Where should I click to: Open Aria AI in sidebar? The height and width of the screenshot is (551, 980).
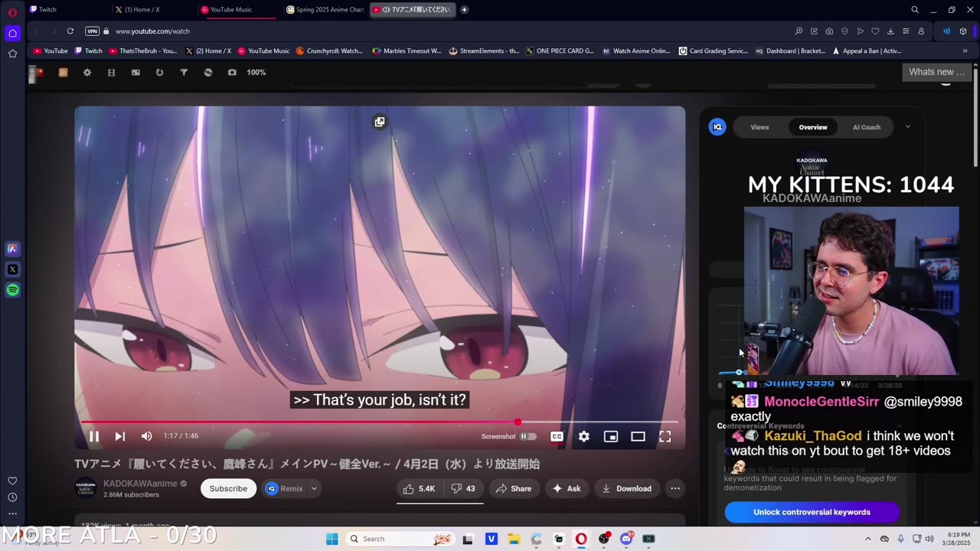(x=12, y=249)
